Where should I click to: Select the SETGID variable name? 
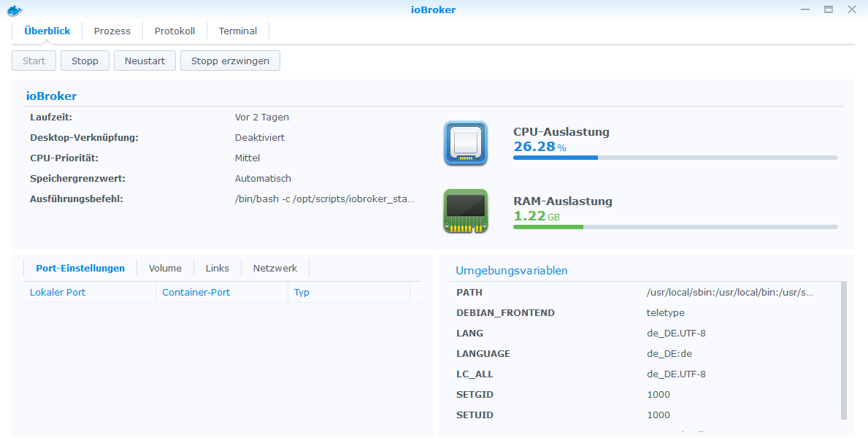(x=475, y=395)
